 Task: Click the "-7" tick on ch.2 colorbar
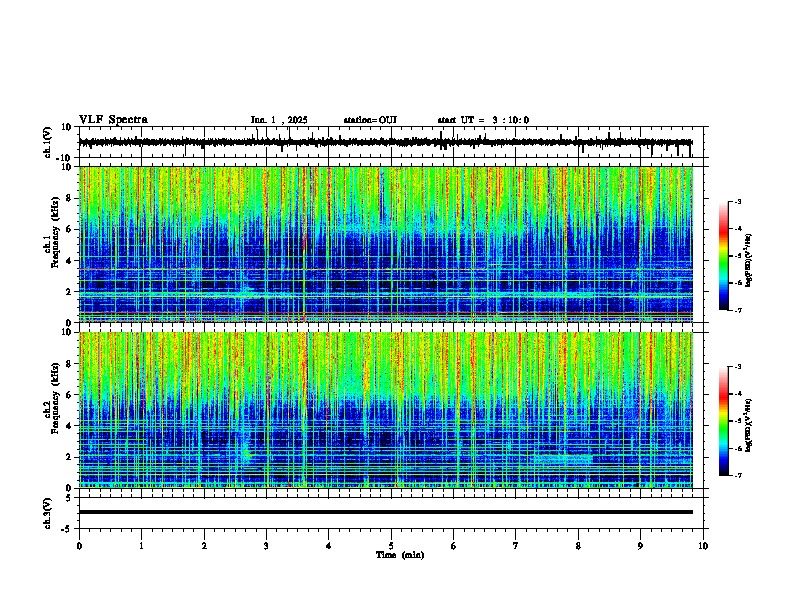737,475
